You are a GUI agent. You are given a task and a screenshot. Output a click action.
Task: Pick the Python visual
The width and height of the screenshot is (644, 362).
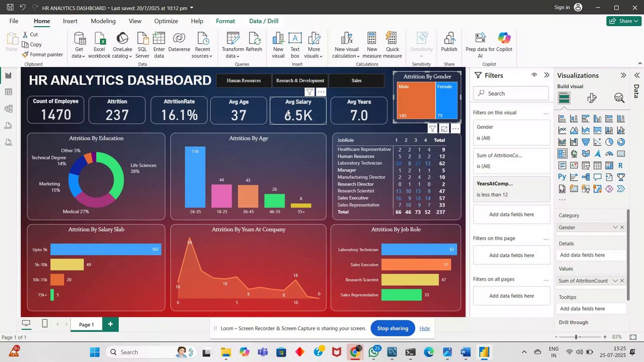tap(562, 177)
